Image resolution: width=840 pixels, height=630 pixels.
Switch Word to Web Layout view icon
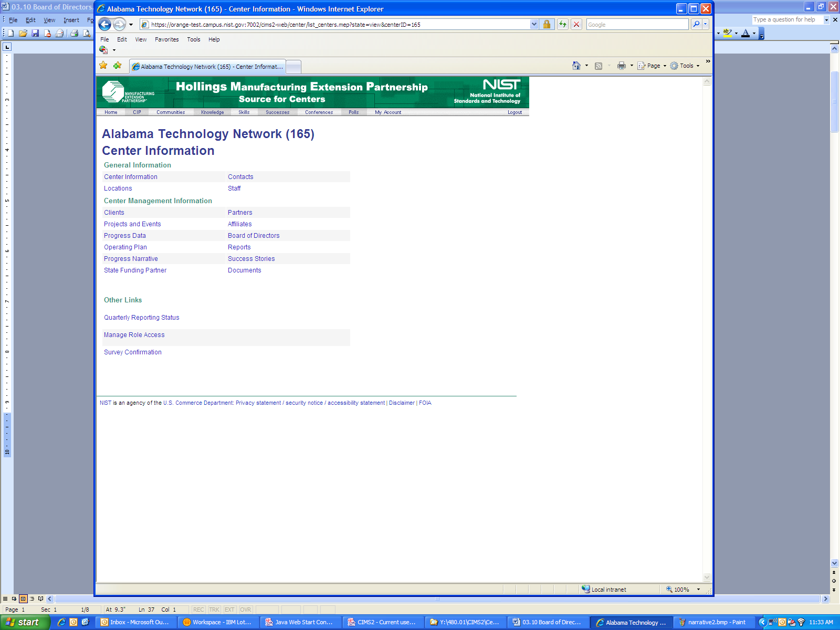coord(14,598)
